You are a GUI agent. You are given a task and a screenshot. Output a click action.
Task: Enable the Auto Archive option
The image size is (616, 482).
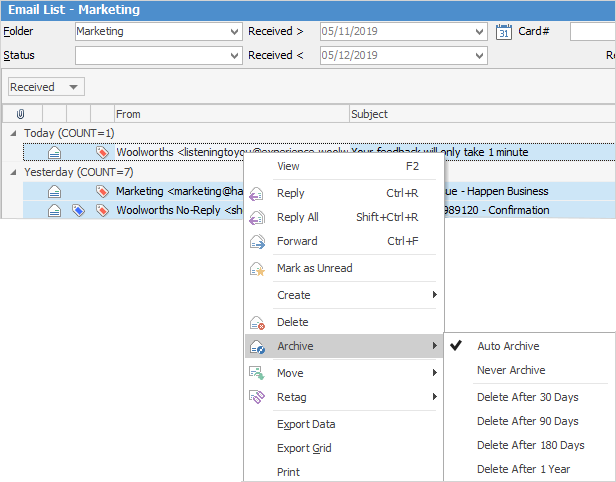pos(508,346)
